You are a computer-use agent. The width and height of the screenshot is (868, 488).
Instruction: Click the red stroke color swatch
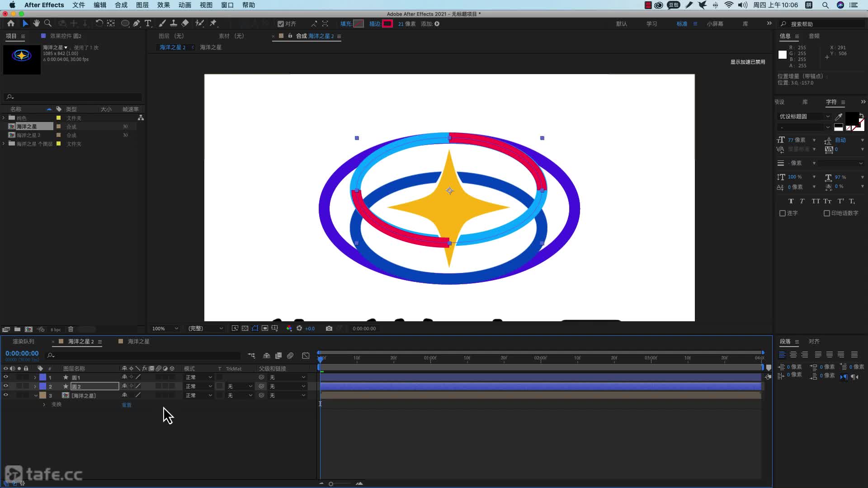click(387, 23)
